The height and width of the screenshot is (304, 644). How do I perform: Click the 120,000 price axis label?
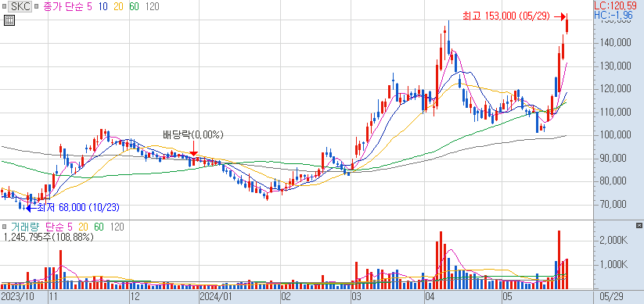coord(616,89)
